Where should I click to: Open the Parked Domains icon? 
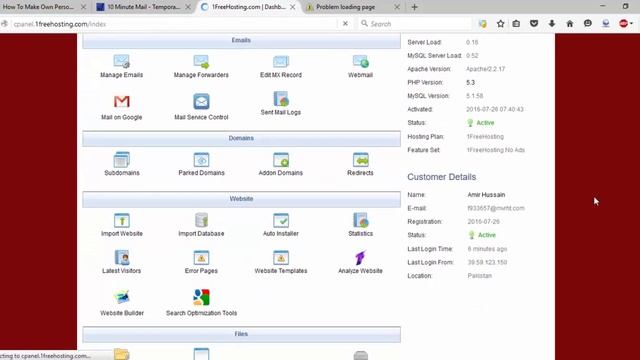click(201, 160)
